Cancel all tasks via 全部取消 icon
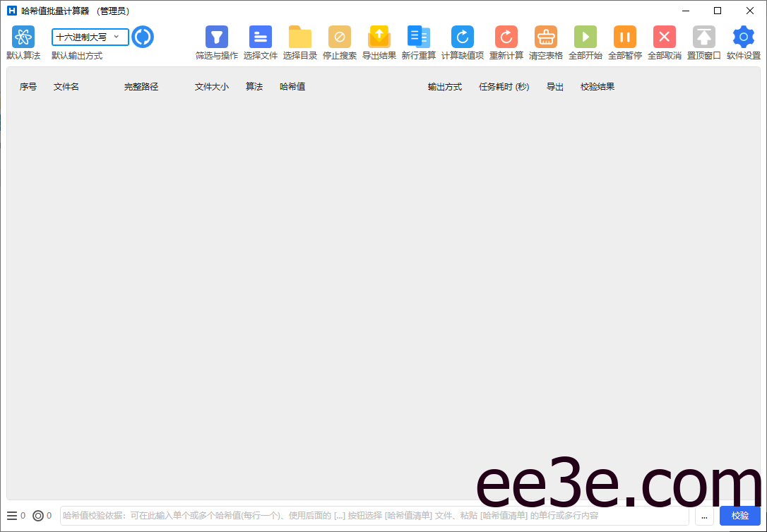This screenshot has width=767, height=532. pyautogui.click(x=664, y=37)
